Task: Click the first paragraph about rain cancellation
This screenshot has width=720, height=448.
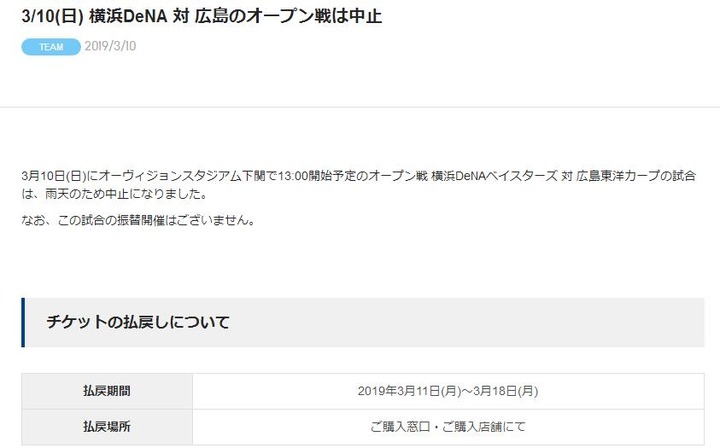Action: coord(359,185)
